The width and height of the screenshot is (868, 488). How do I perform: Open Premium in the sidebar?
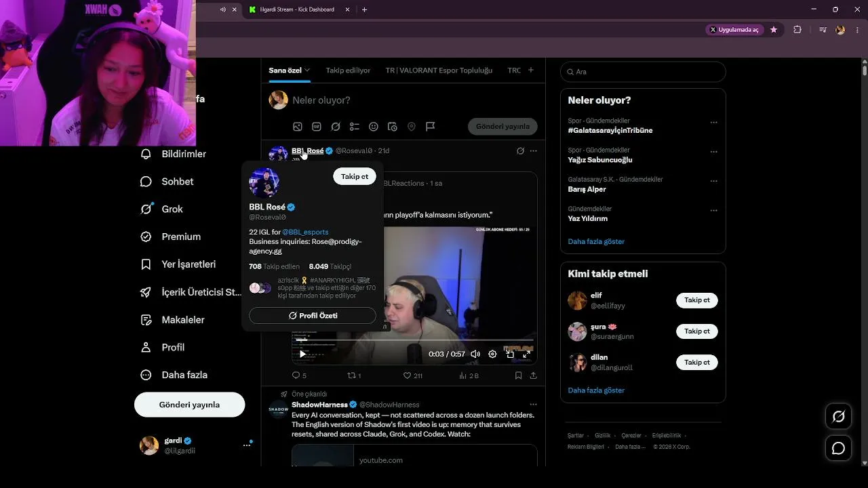pos(171,237)
